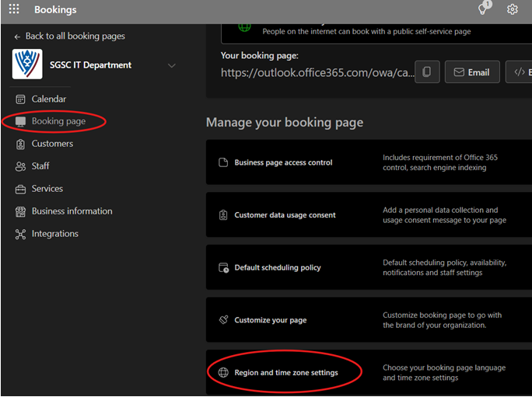Expand Business page access control
The height and width of the screenshot is (397, 532).
tap(283, 163)
